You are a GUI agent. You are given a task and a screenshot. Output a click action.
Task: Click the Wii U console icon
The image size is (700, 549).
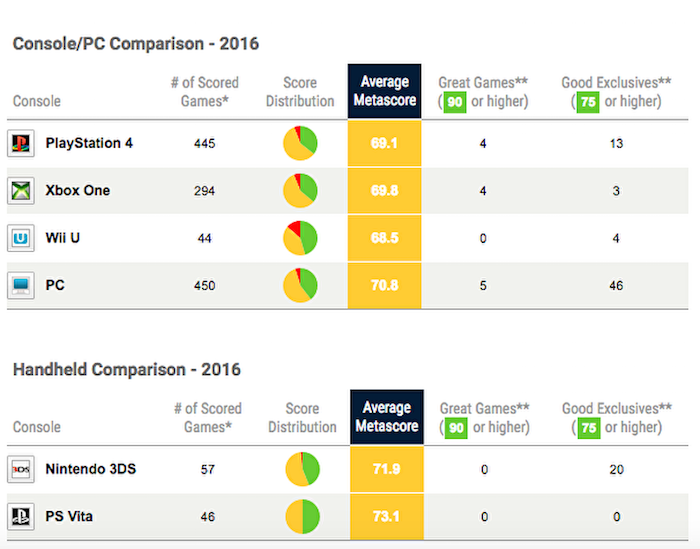click(x=20, y=239)
